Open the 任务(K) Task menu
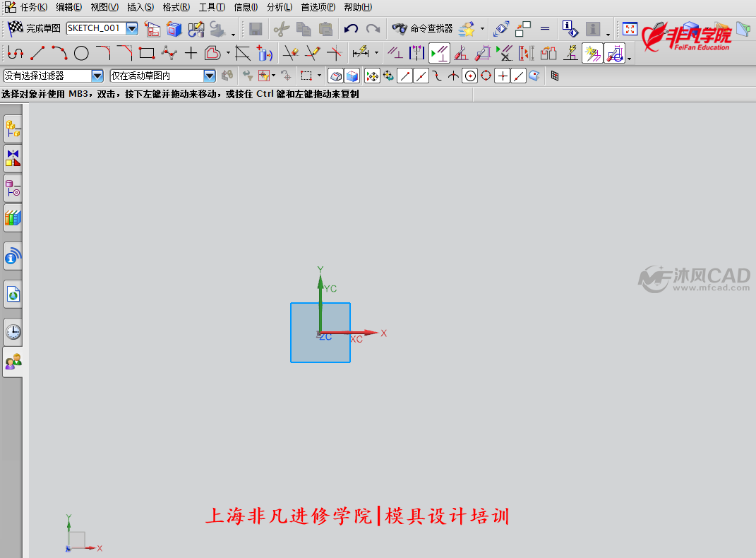The image size is (756, 558). pyautogui.click(x=33, y=7)
